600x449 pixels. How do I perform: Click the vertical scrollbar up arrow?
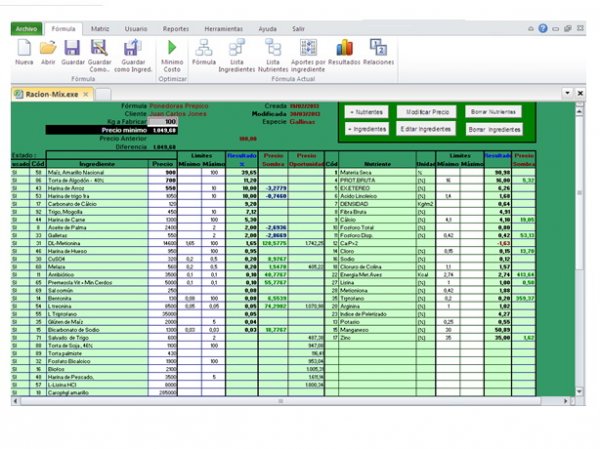(579, 111)
